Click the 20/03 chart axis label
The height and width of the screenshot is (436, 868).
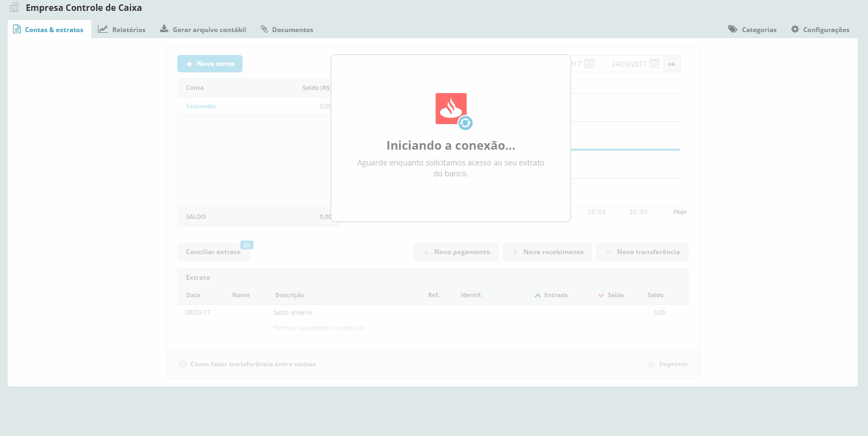pyautogui.click(x=597, y=212)
